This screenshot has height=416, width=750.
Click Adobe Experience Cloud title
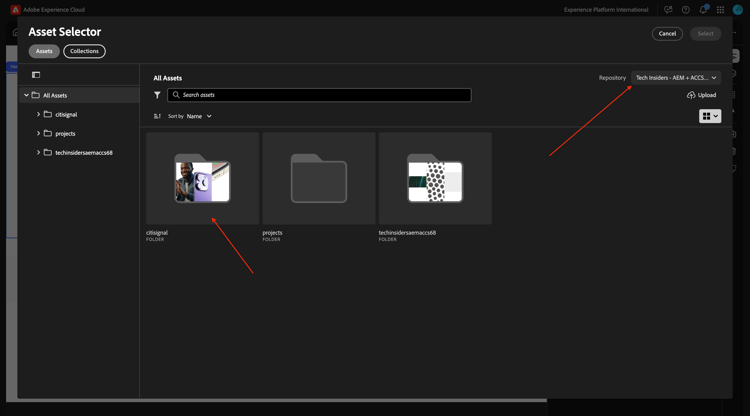54,10
